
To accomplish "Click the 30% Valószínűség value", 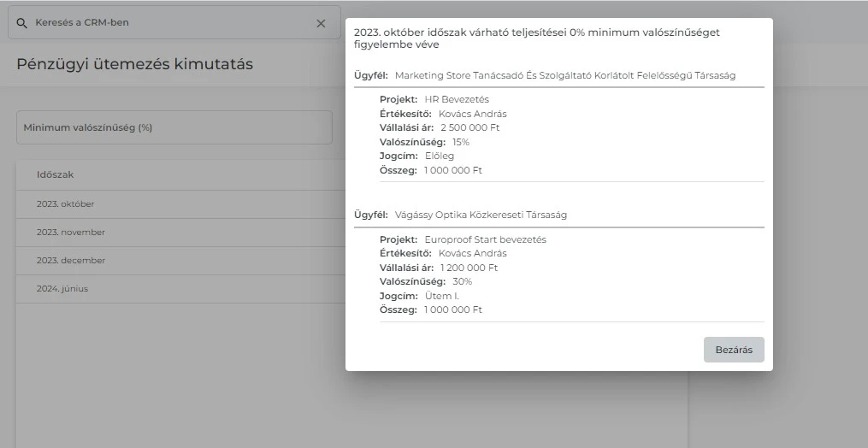I will (462, 282).
